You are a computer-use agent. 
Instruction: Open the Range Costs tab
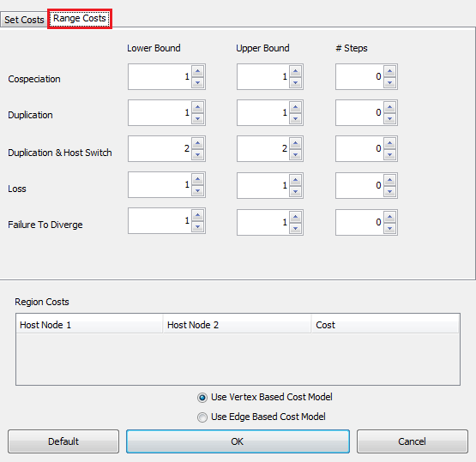(80, 19)
